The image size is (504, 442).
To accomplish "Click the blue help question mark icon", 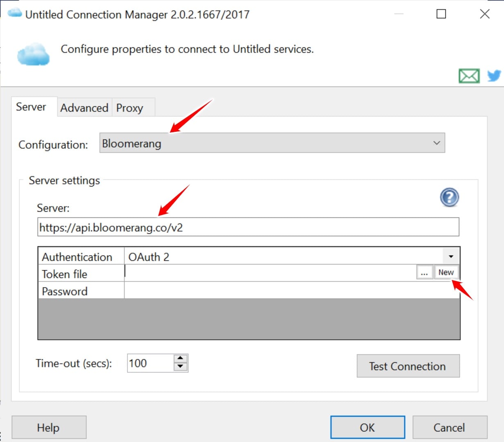I will point(450,197).
